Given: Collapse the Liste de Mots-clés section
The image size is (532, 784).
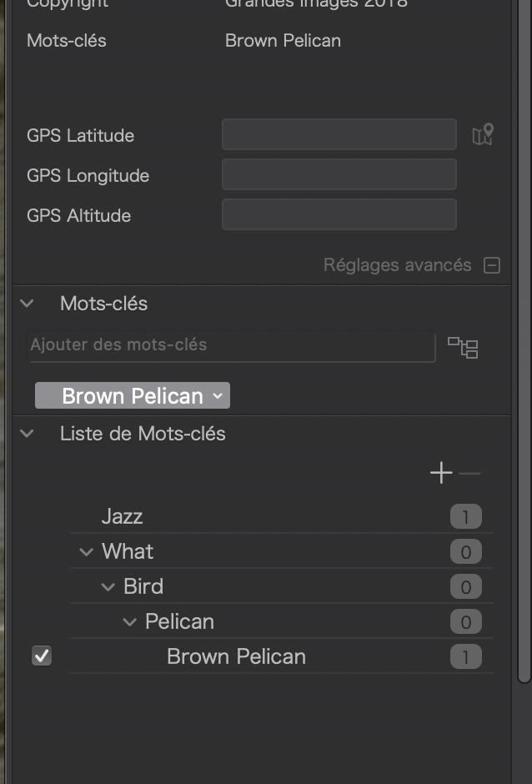Looking at the screenshot, I should click(x=27, y=433).
